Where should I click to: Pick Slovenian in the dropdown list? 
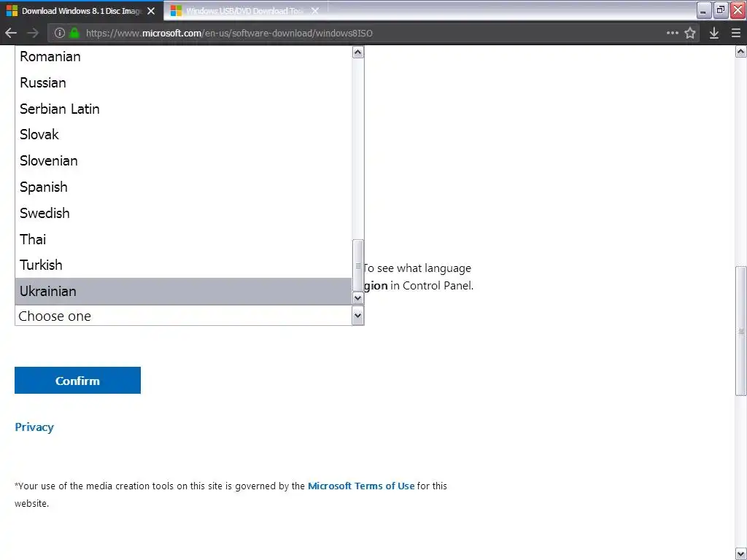(183, 161)
